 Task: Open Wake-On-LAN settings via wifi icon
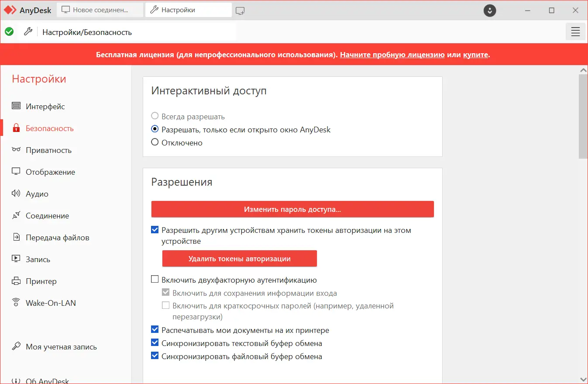[16, 303]
